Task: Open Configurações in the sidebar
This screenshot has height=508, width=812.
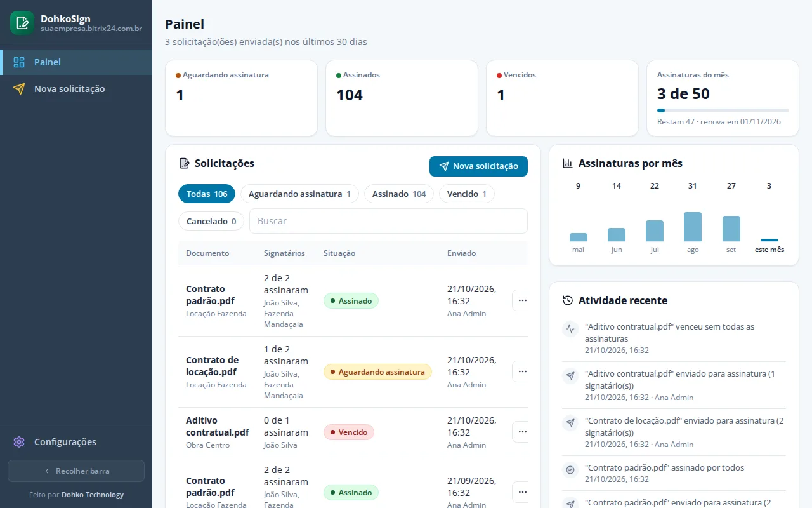Action: [x=76, y=442]
